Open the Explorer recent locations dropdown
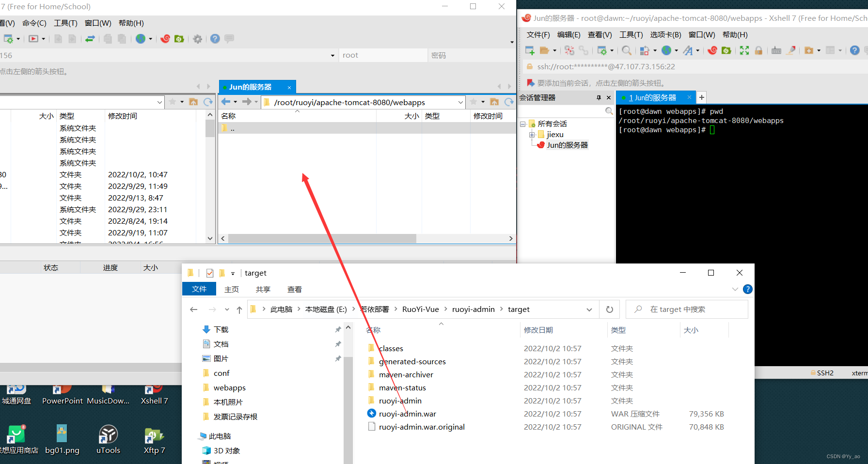868x464 pixels. coord(227,309)
